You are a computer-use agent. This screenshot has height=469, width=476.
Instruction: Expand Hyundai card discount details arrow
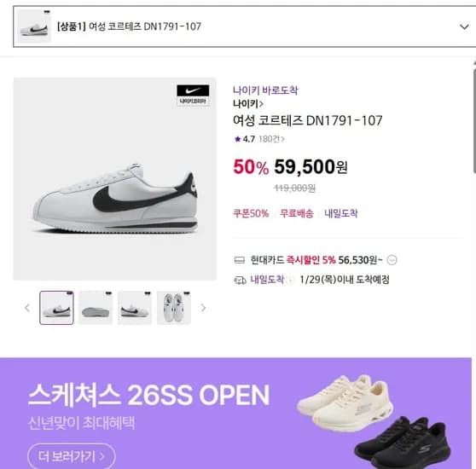[x=392, y=260]
